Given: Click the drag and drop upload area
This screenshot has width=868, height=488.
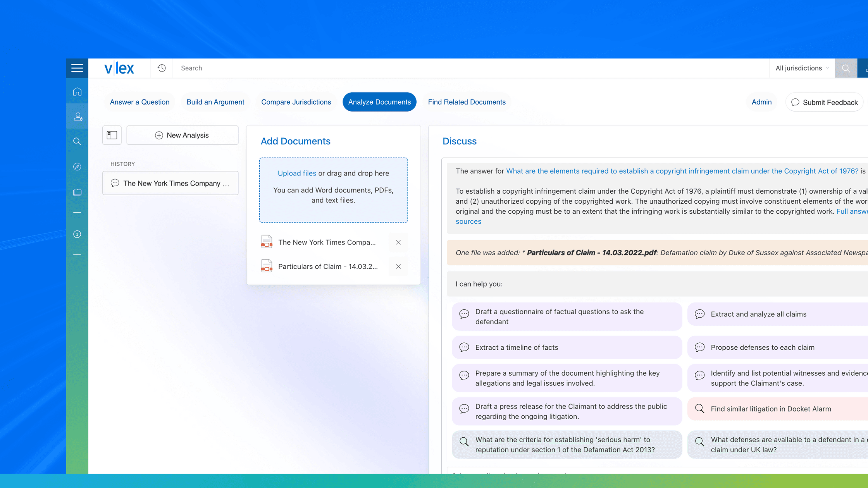Looking at the screenshot, I should tap(333, 190).
